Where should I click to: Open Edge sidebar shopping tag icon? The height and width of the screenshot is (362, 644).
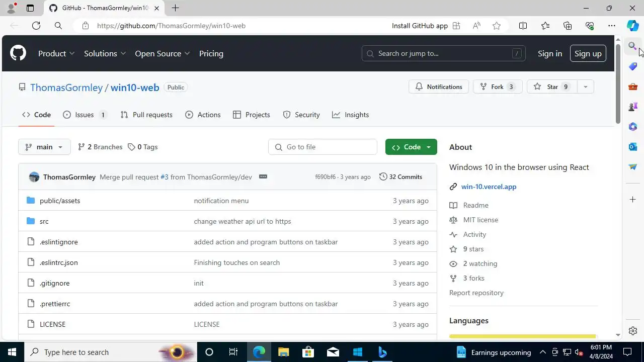(x=633, y=66)
